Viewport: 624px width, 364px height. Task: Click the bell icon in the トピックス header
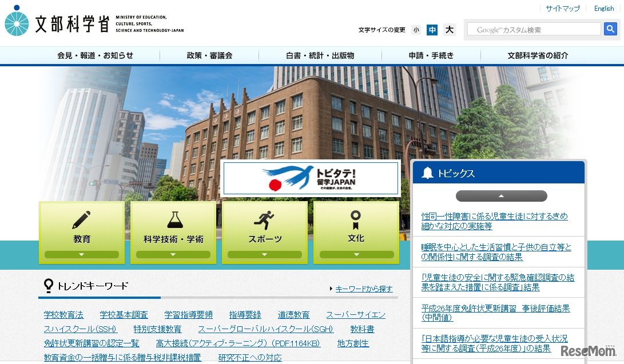pyautogui.click(x=426, y=173)
